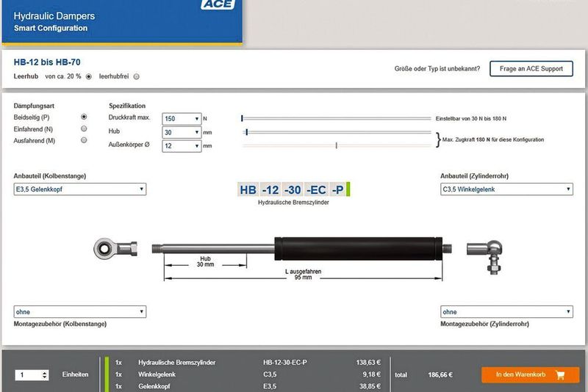Viewport: 588px width, 392px height.
Task: Click In den Warenkorb button
Action: coord(530,374)
